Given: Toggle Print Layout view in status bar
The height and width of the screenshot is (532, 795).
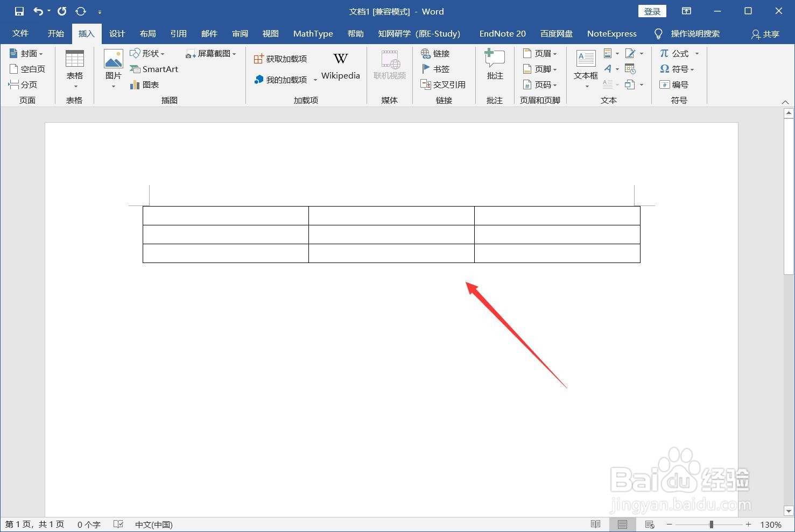Looking at the screenshot, I should point(623,524).
